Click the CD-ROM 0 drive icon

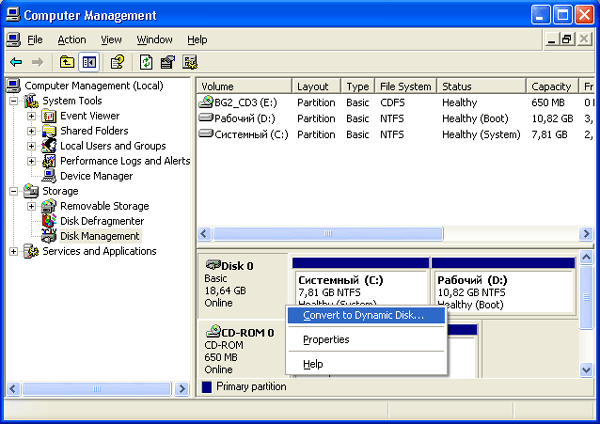(214, 331)
